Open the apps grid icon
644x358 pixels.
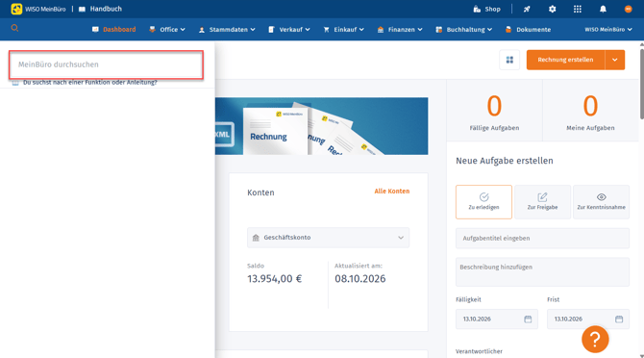point(578,9)
